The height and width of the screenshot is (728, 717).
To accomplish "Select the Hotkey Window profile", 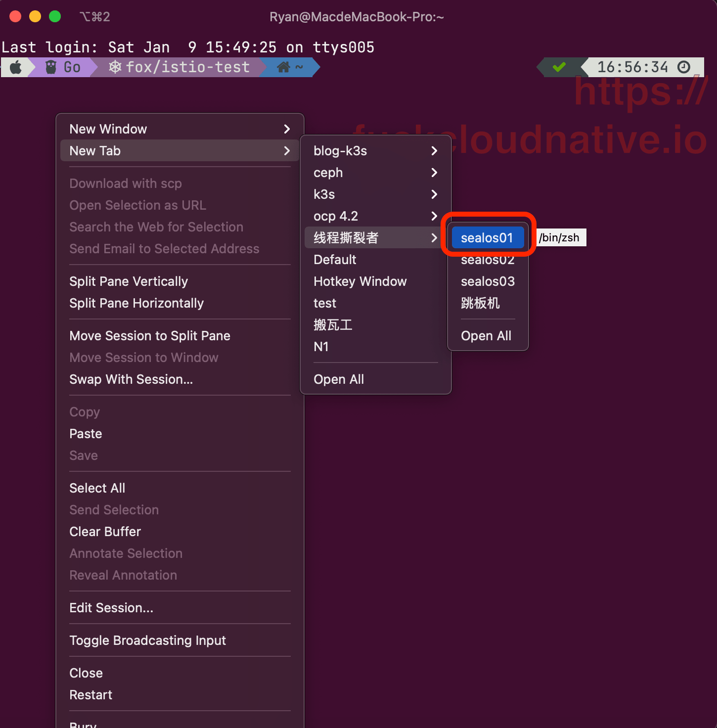I will pos(376,281).
